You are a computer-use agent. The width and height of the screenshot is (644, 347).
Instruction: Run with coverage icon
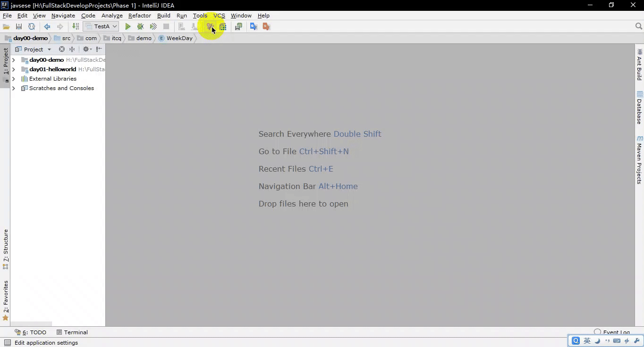coord(153,27)
